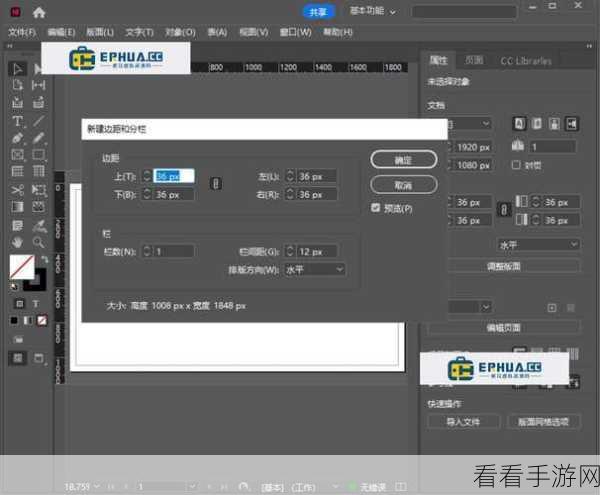Open the Edit menu
The height and width of the screenshot is (495, 600).
[61, 32]
